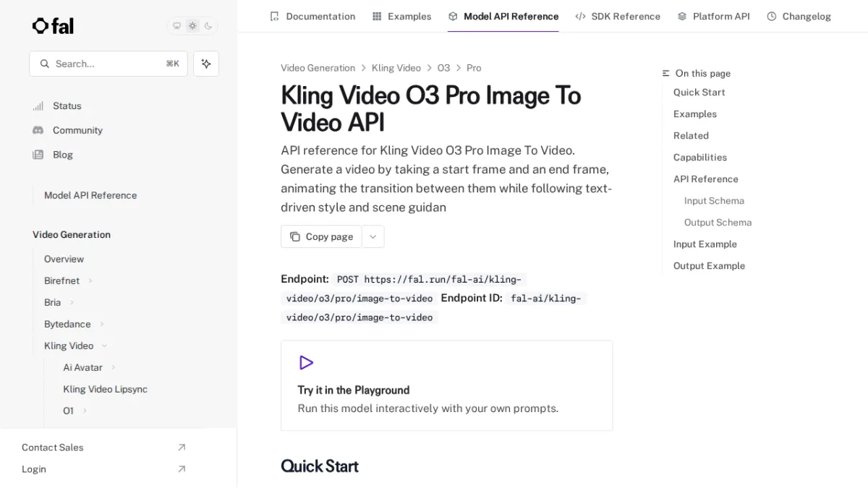Open the Changelog tab
Image resolution: width=868 pixels, height=488 pixels.
click(x=799, y=16)
